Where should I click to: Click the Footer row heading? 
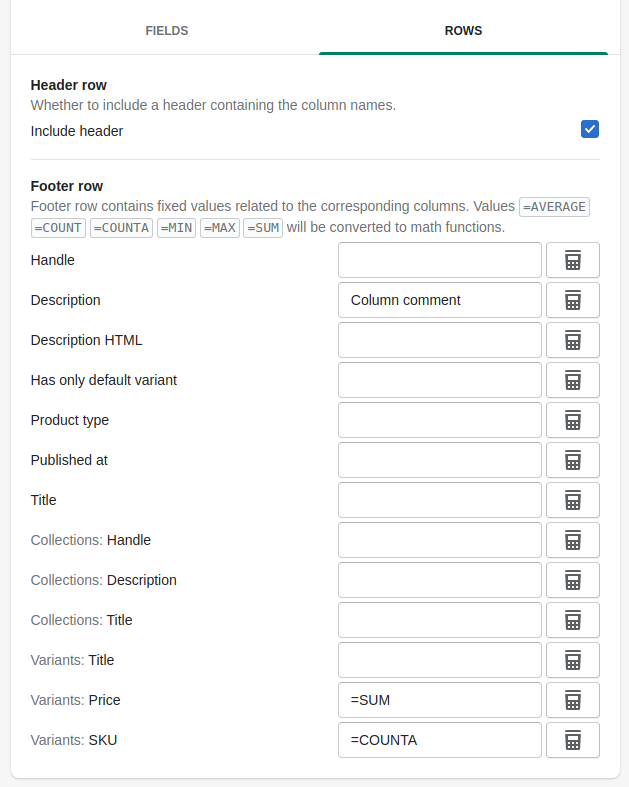coord(67,186)
